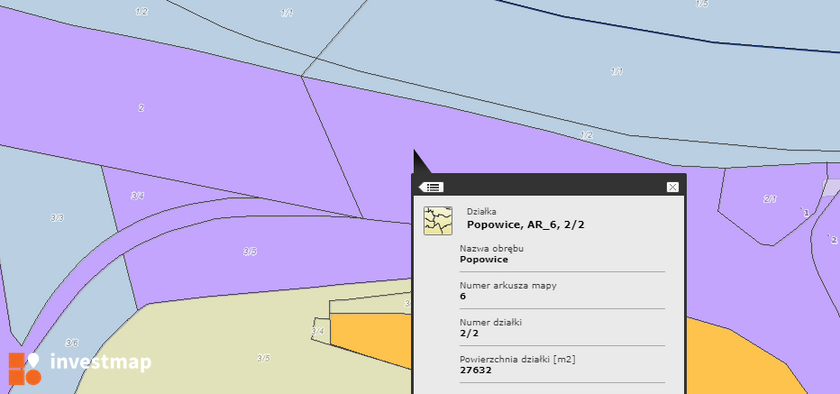840x394 pixels.
Task: Close the parcel info popup
Action: pos(672,187)
